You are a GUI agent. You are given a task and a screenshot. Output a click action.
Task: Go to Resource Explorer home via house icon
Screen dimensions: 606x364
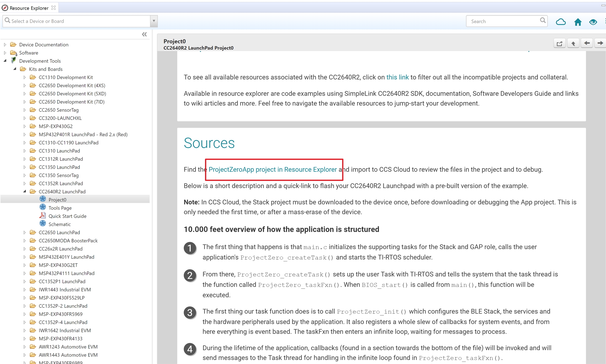[x=577, y=22]
